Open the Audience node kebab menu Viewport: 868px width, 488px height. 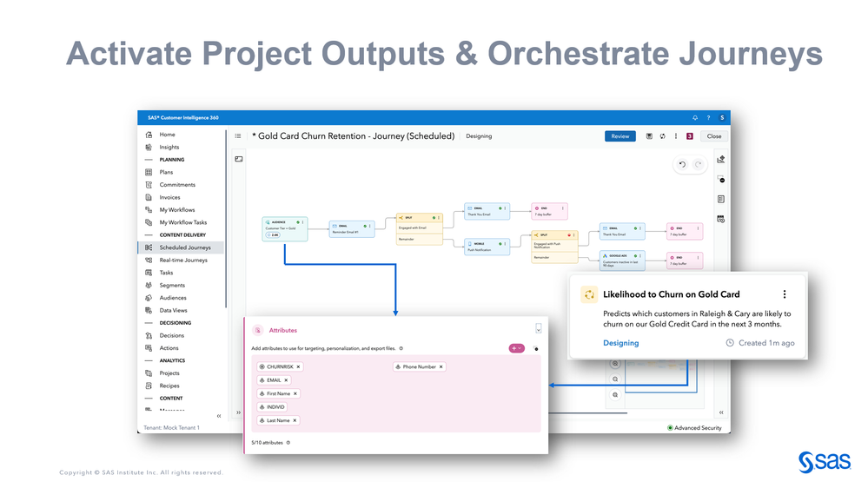[303, 222]
